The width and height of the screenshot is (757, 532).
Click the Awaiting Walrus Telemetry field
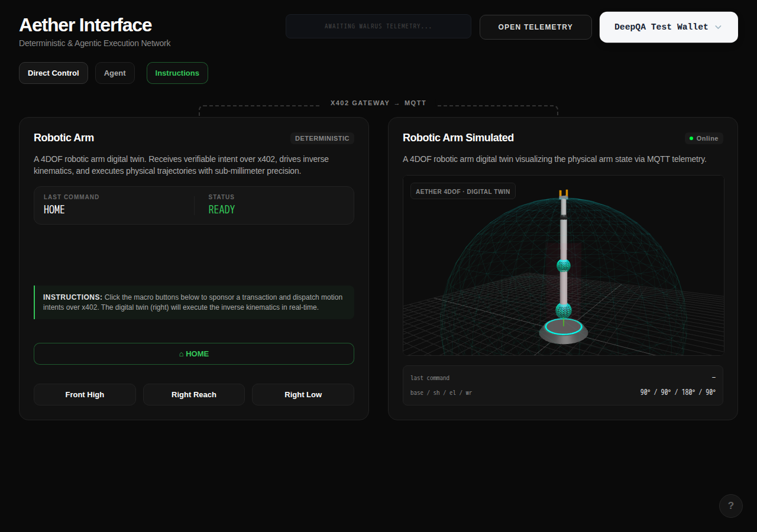click(378, 27)
